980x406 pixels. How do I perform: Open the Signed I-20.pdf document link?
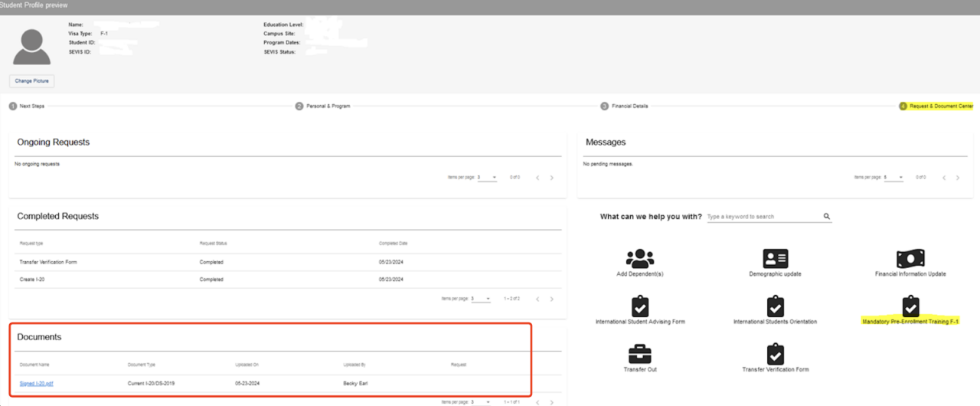click(x=37, y=383)
